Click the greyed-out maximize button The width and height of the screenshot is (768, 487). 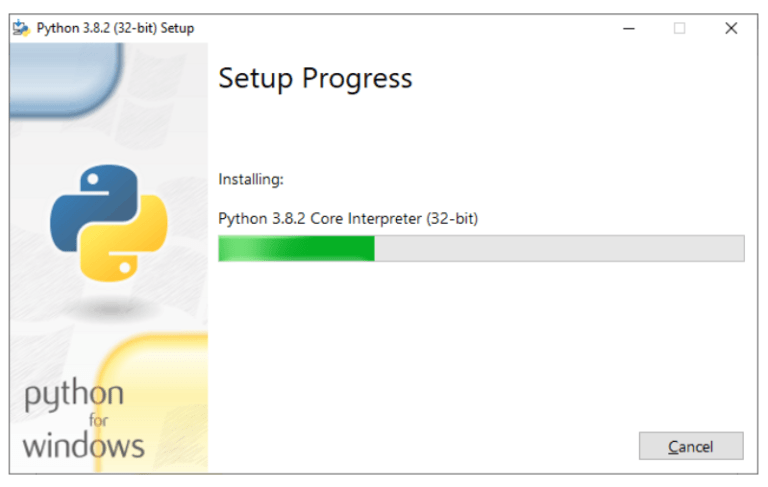pyautogui.click(x=679, y=28)
